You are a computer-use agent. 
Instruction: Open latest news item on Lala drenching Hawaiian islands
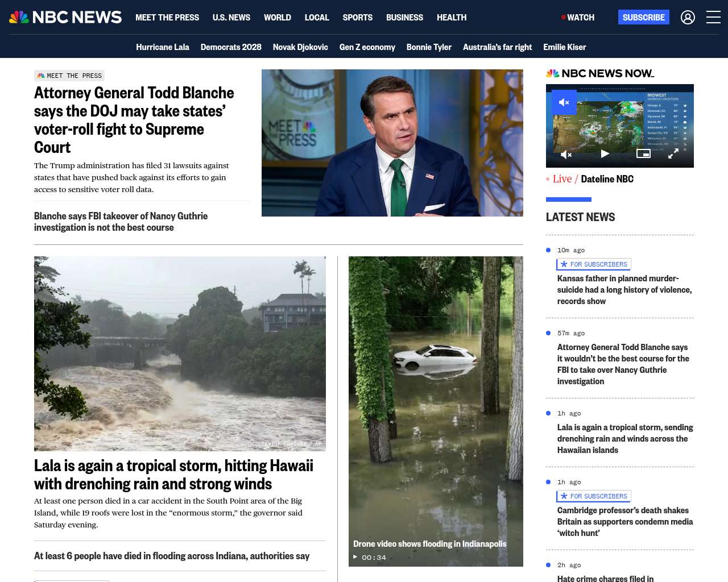point(625,439)
